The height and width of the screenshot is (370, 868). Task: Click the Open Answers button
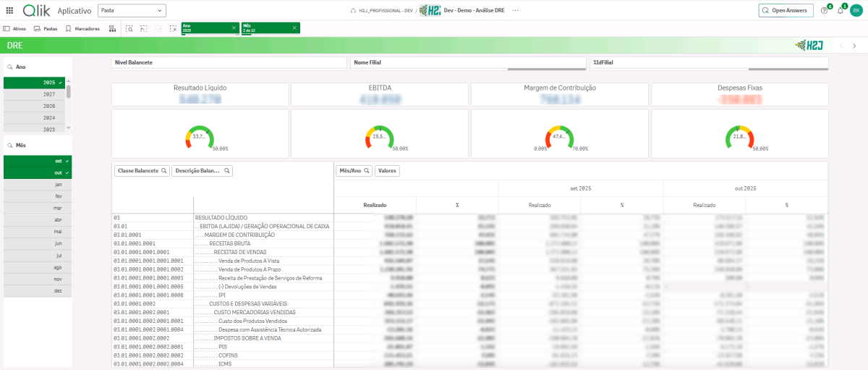click(x=786, y=11)
